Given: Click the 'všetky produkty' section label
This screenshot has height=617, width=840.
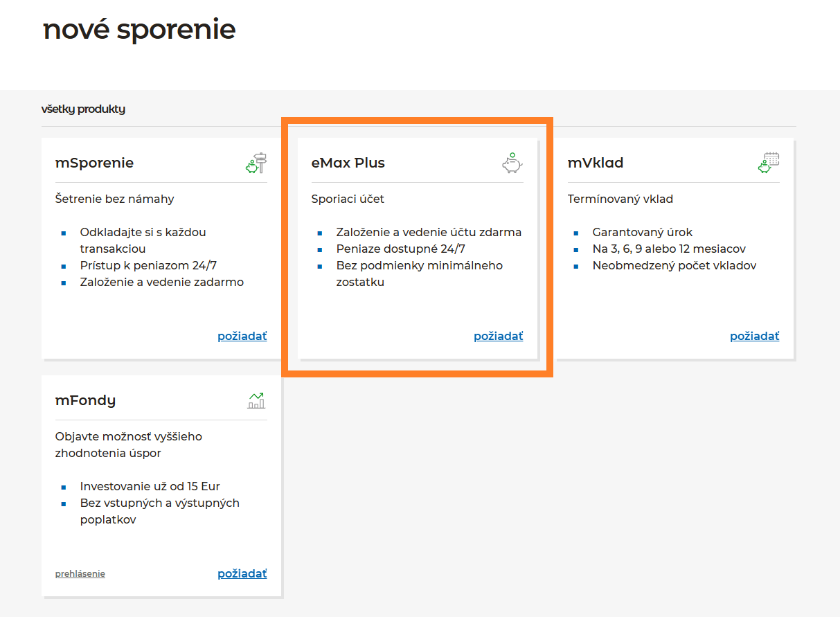Looking at the screenshot, I should (83, 109).
